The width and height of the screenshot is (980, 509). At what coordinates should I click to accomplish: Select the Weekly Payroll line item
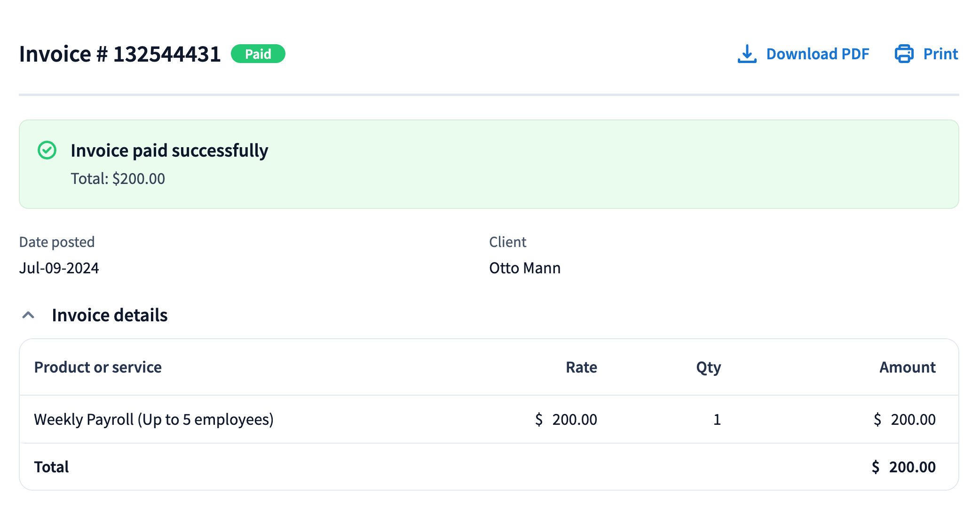pos(154,419)
